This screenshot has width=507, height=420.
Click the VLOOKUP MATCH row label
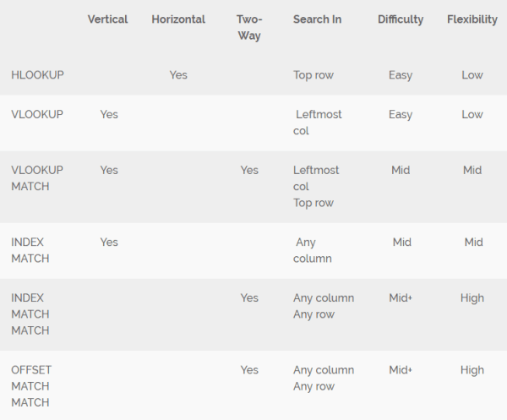coord(37,177)
